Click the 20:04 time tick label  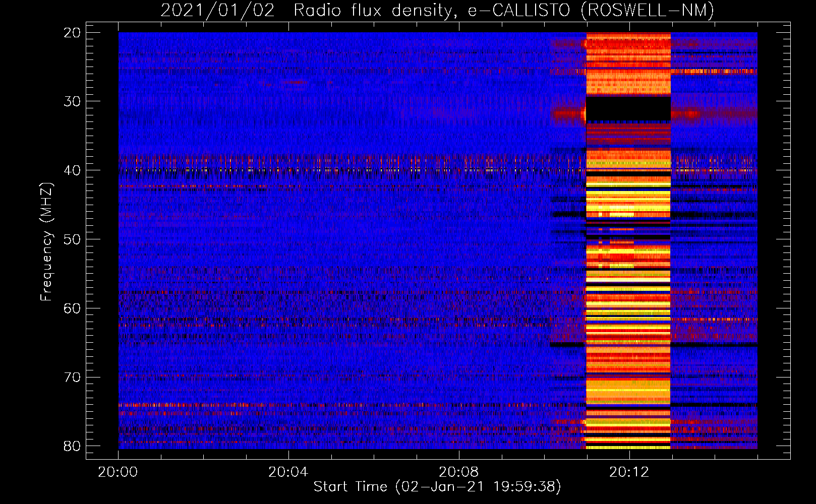[288, 472]
